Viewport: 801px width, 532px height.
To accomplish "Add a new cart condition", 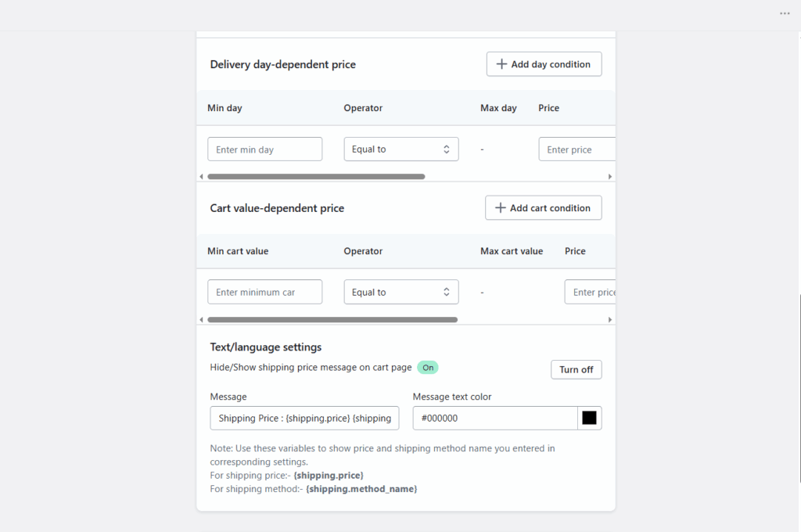I will click(543, 208).
